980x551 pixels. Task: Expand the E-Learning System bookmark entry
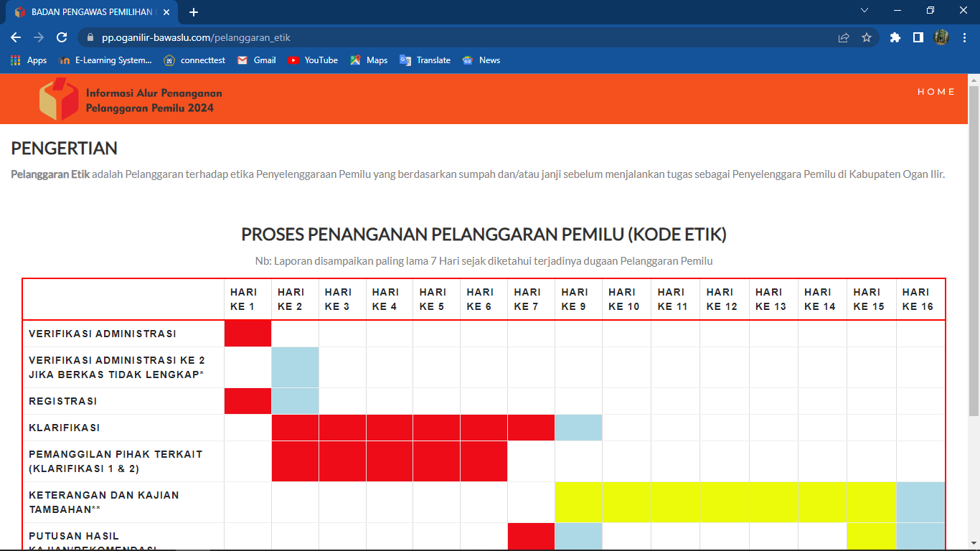pos(105,60)
